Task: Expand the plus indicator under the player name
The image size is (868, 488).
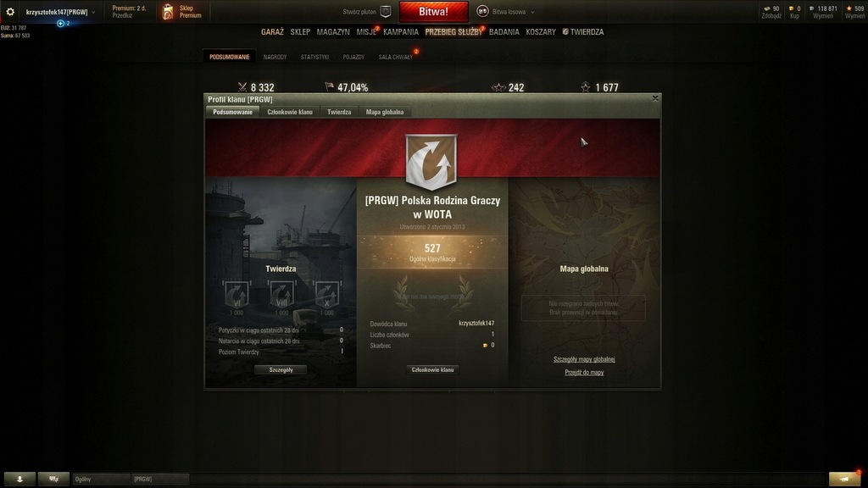Action: pos(61,24)
